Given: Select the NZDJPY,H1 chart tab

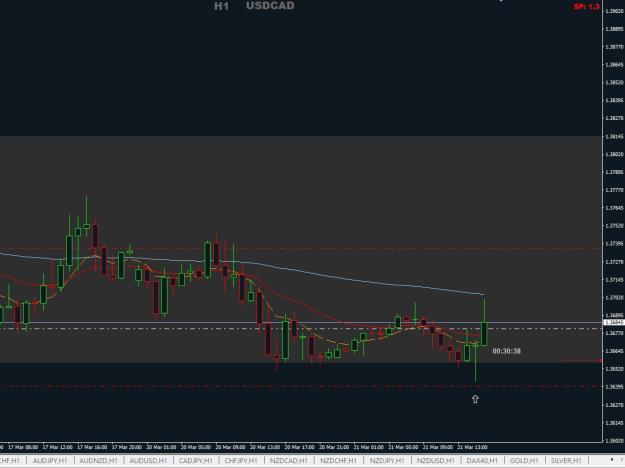Looking at the screenshot, I should pyautogui.click(x=387, y=460).
